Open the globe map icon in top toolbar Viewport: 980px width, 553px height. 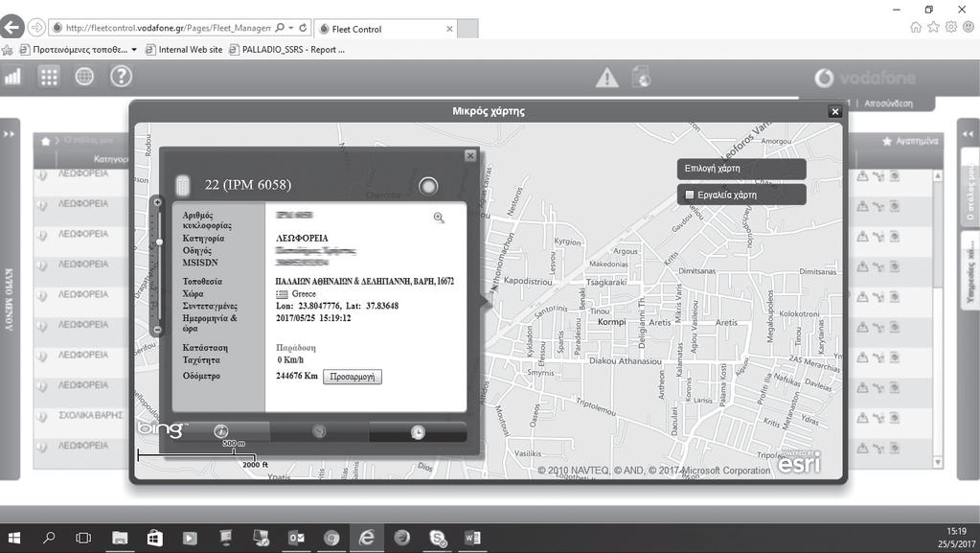pyautogui.click(x=84, y=77)
